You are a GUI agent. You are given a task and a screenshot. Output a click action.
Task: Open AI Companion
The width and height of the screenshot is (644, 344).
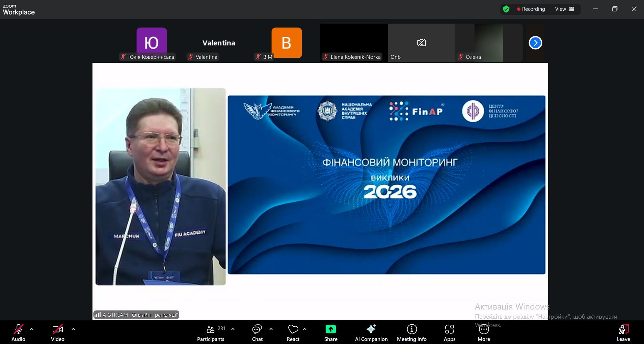pos(371,333)
